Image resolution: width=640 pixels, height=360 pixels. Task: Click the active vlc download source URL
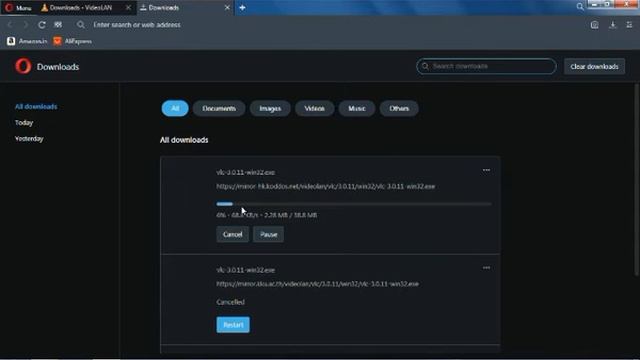[x=326, y=186]
